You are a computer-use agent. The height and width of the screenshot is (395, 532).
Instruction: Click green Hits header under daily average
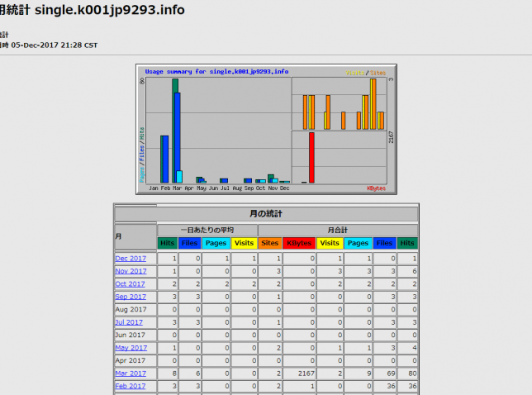click(168, 243)
